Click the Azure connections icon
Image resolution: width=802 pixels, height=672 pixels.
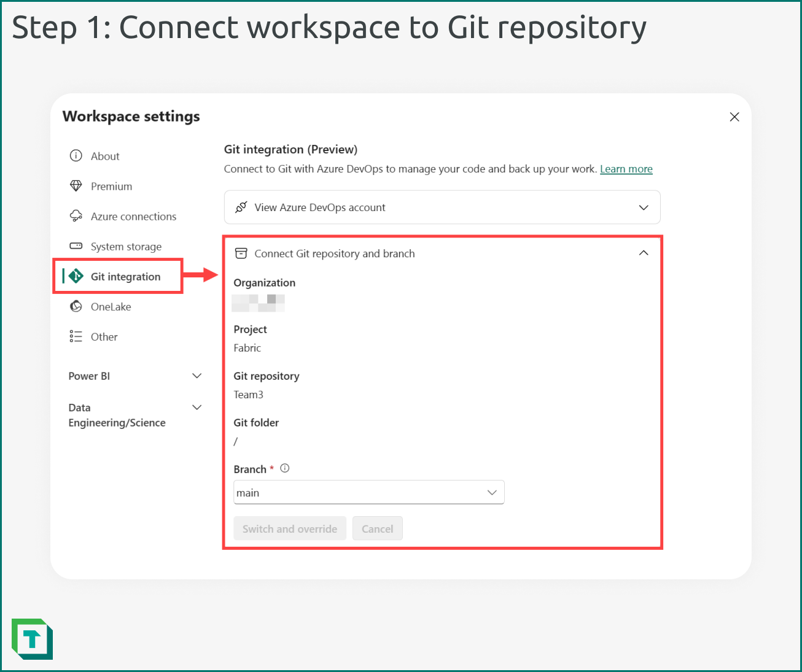[x=76, y=216]
